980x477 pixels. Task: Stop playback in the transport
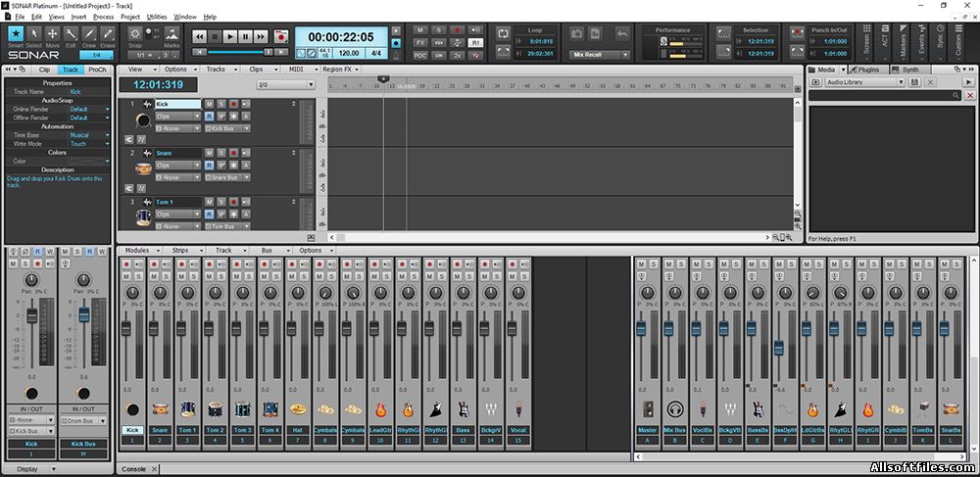click(x=215, y=37)
